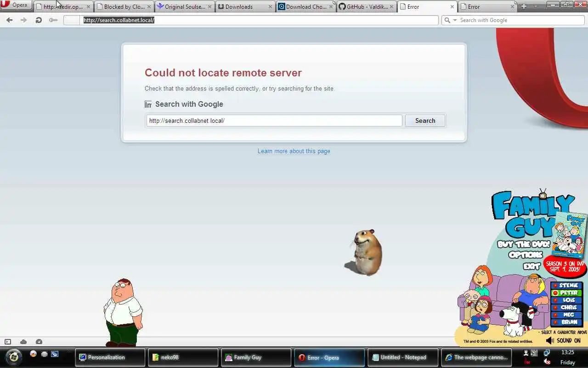Image resolution: width=588 pixels, height=368 pixels.
Task: Switch to 'Untitled - Notepad' taskbar button
Action: pyautogui.click(x=402, y=357)
